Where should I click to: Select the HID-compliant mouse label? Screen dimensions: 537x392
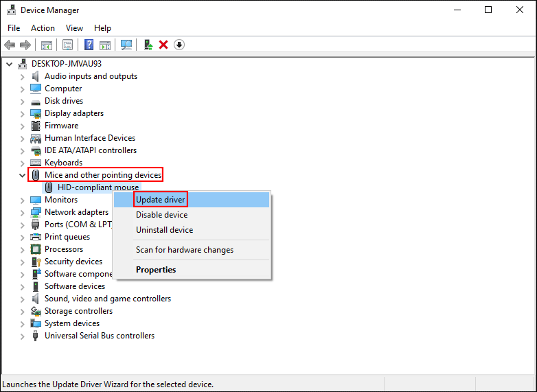coord(98,187)
